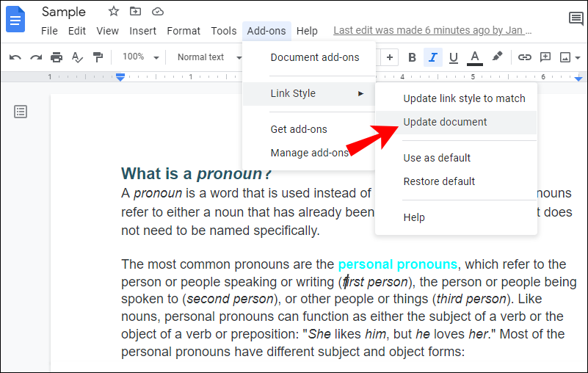Expand the Link Style submenu

click(x=309, y=93)
